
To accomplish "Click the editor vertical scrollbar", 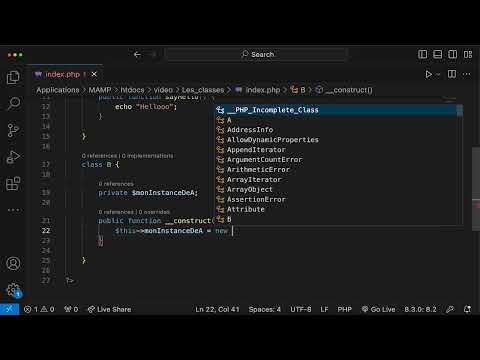I will coord(476,188).
